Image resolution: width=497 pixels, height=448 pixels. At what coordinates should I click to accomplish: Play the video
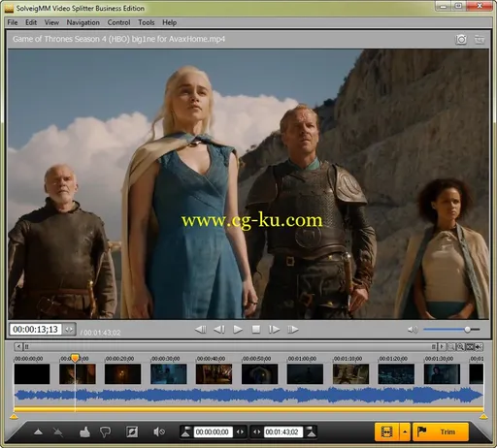click(238, 330)
